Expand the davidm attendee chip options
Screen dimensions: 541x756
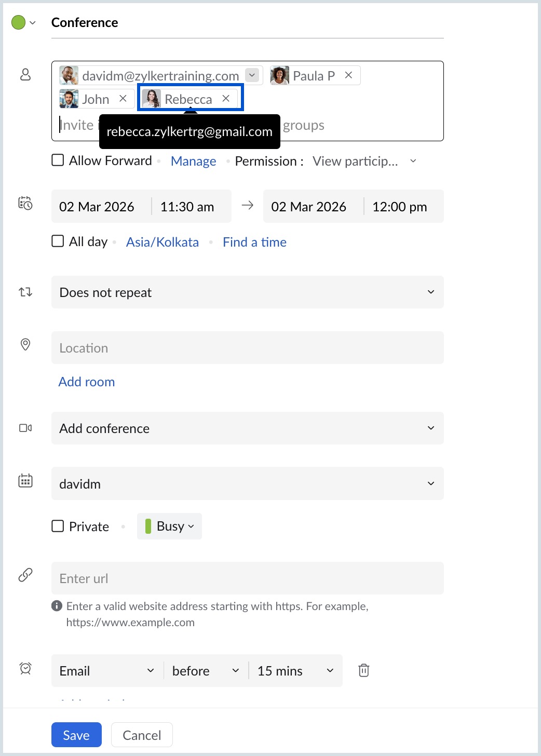pos(252,75)
